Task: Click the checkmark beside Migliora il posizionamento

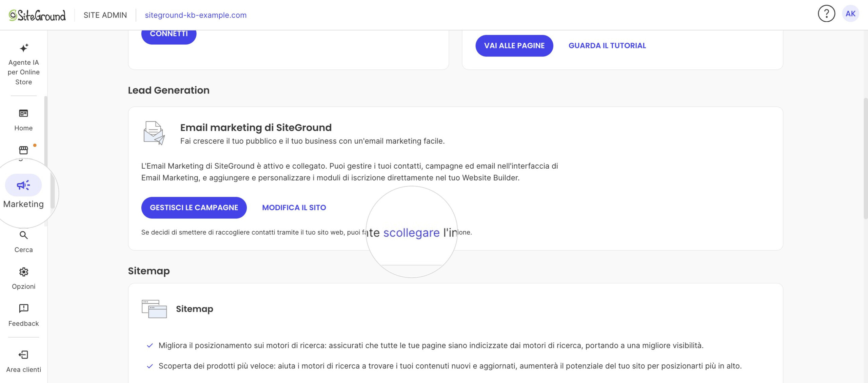Action: [150, 345]
